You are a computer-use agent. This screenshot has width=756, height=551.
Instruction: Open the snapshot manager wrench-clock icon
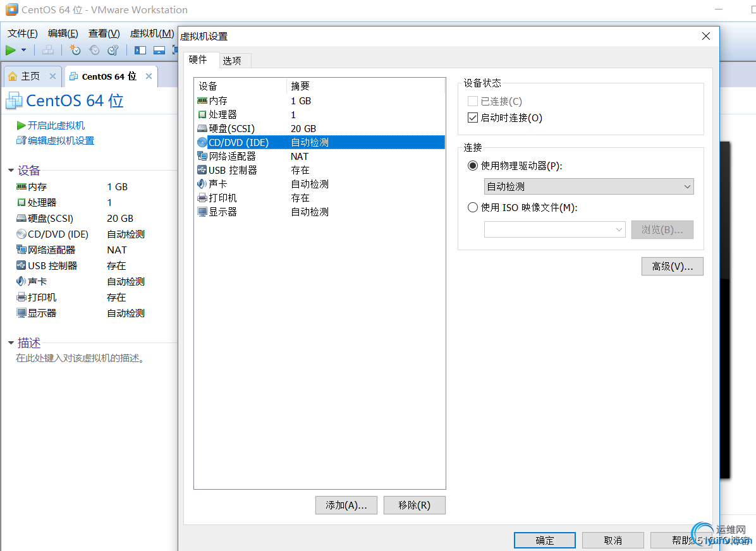pyautogui.click(x=113, y=50)
